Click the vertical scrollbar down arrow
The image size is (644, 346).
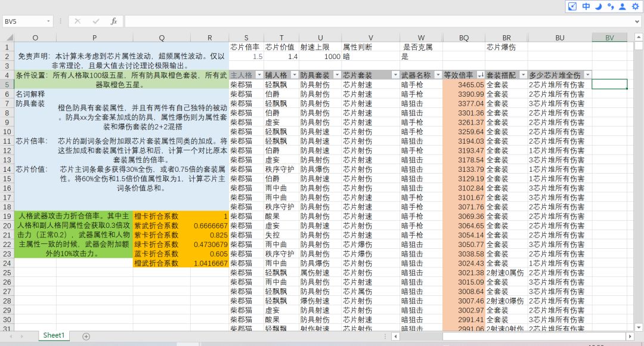pyautogui.click(x=639, y=327)
